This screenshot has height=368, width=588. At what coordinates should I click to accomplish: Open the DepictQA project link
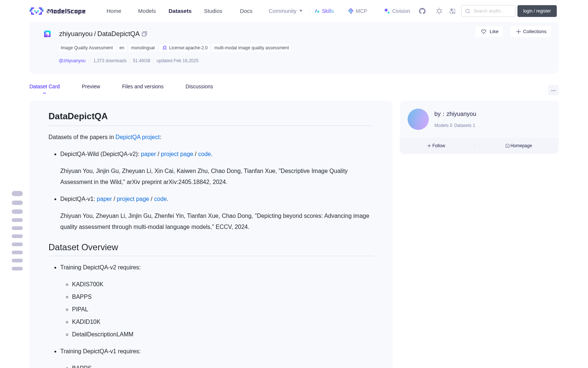coord(137,137)
